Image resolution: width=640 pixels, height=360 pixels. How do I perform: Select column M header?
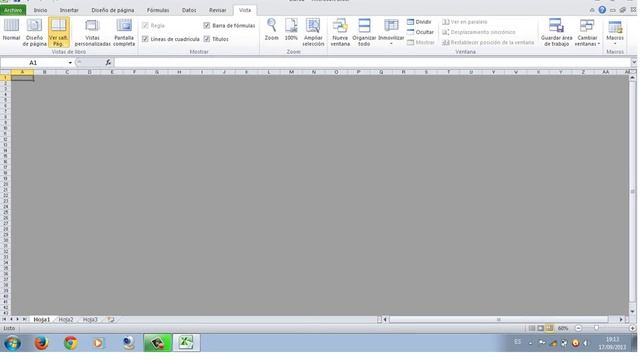(x=291, y=72)
